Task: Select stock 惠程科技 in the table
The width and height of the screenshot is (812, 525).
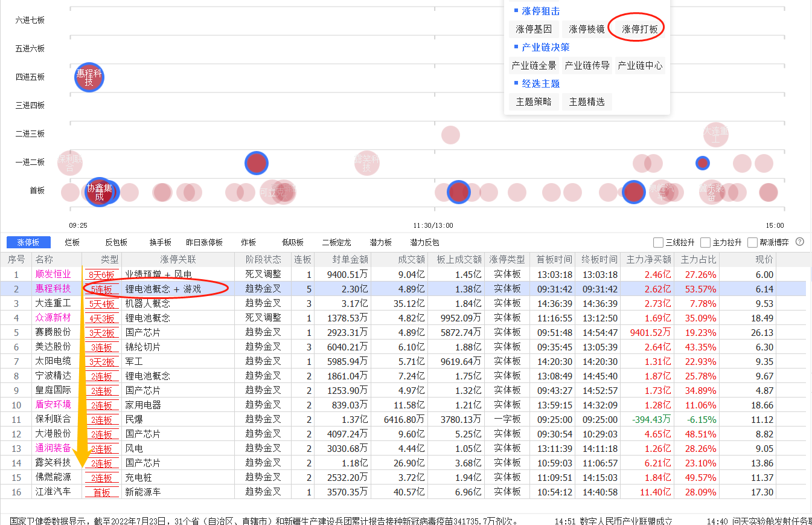Action: click(x=53, y=289)
